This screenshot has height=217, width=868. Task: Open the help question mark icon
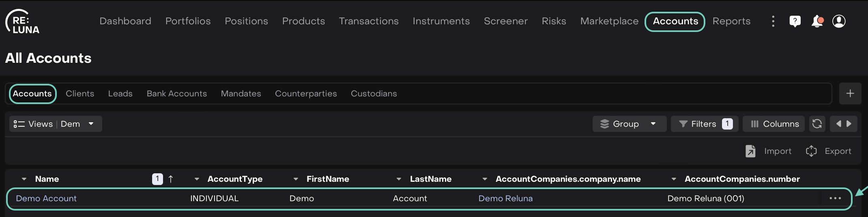[x=795, y=21]
